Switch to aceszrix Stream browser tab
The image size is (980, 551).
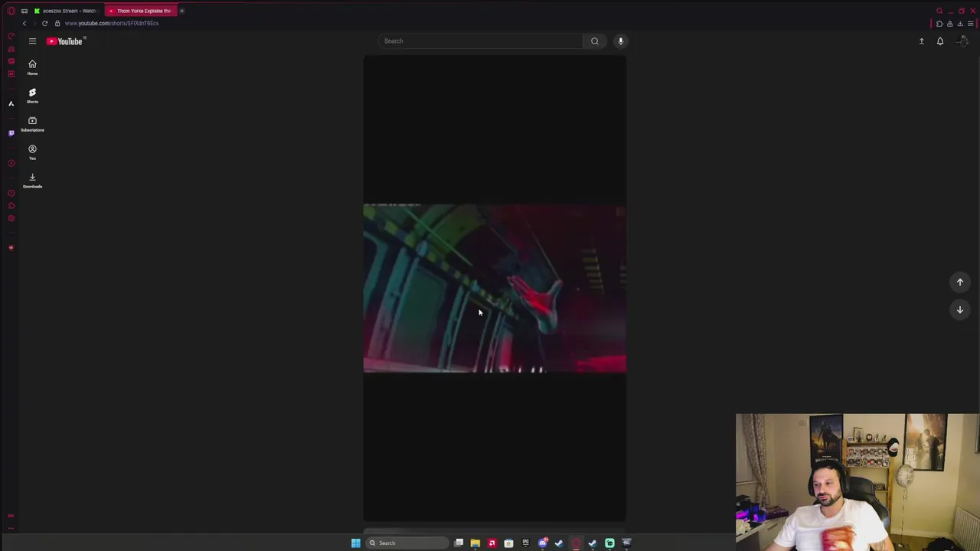tap(65, 11)
